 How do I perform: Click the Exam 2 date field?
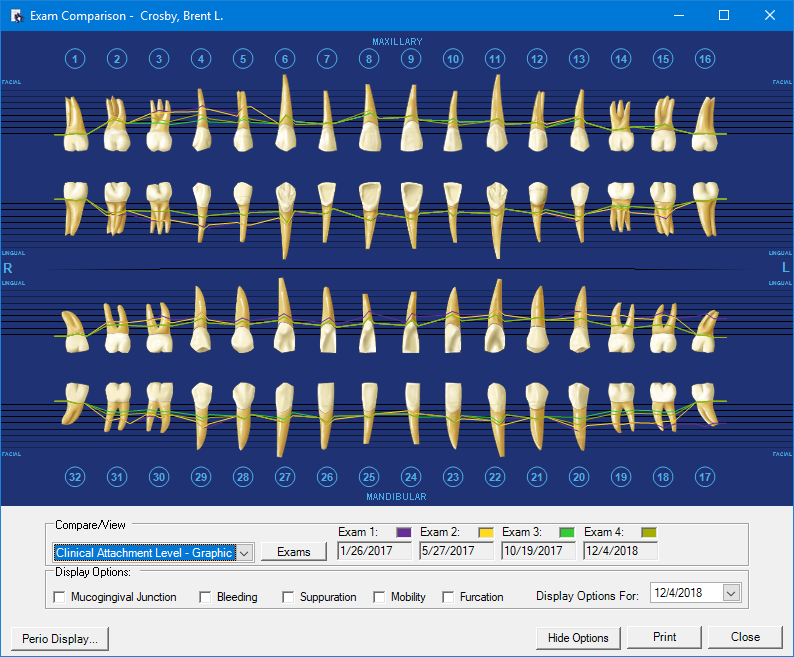pos(457,551)
